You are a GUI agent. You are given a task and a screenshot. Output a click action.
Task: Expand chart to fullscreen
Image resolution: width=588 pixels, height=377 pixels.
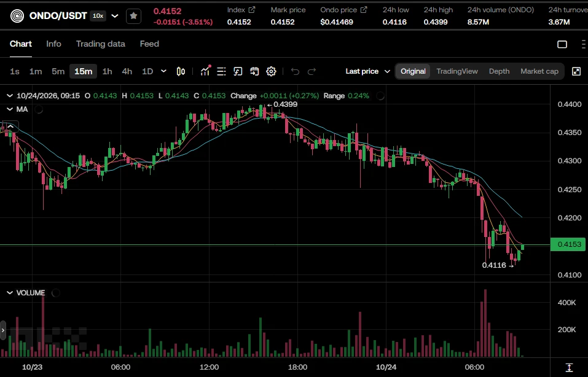[576, 71]
